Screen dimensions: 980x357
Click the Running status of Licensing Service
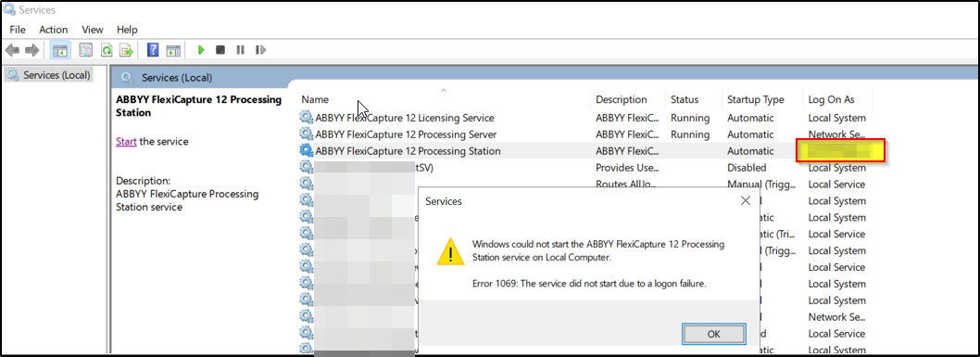pos(689,118)
